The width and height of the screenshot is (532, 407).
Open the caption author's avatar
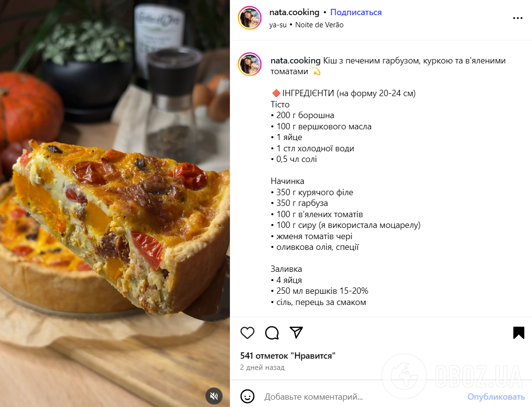(x=250, y=64)
